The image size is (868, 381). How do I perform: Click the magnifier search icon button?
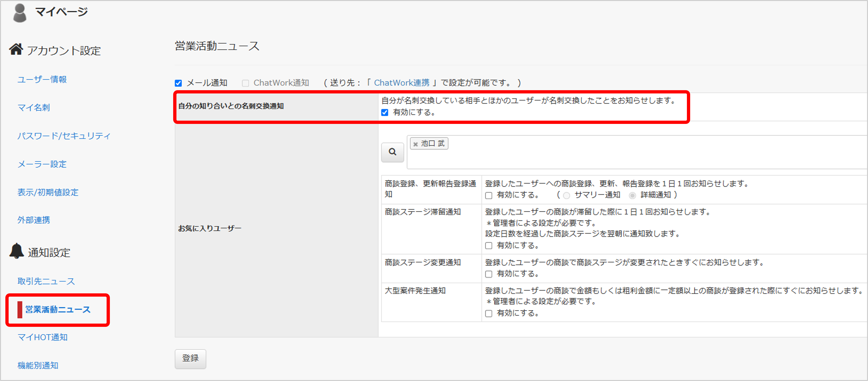[x=392, y=152]
